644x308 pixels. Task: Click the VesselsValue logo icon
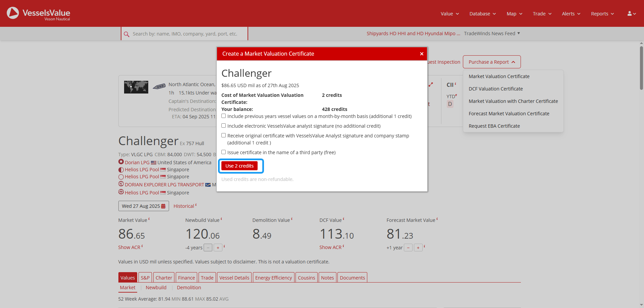click(13, 13)
